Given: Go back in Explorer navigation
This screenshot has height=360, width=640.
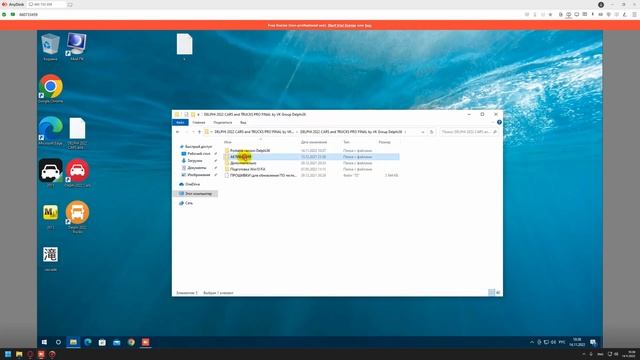Looking at the screenshot, I should (178, 132).
